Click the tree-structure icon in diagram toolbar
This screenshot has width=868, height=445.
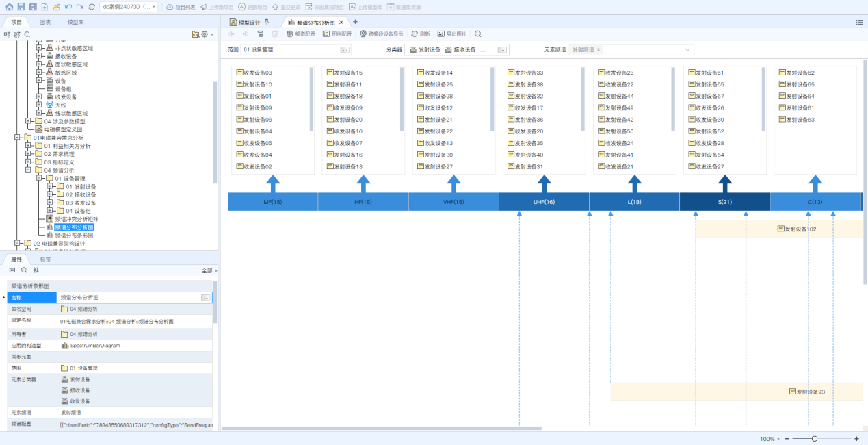(261, 34)
